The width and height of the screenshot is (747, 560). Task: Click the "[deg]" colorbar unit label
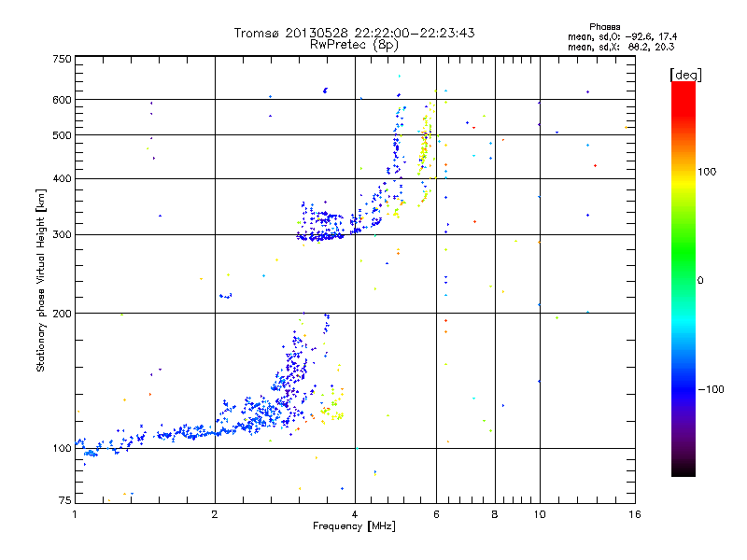[685, 75]
